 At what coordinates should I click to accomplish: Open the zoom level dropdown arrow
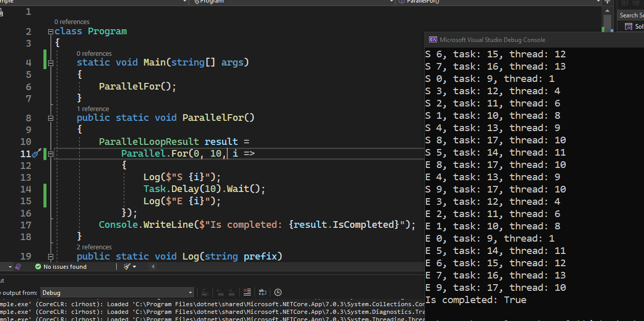(x=11, y=267)
